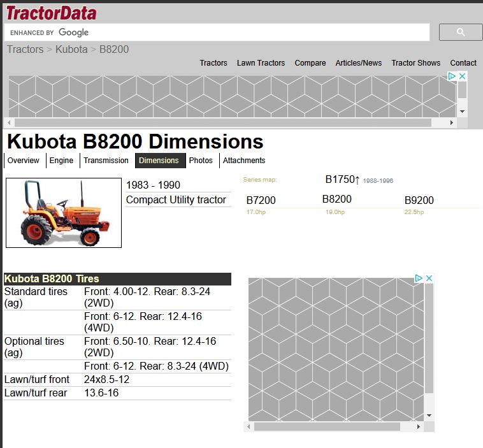Click 'Front: 6.50-10. Rear: 12.4-16 (2WD)' value
Viewport: 483px width, 448px height.
150,347
